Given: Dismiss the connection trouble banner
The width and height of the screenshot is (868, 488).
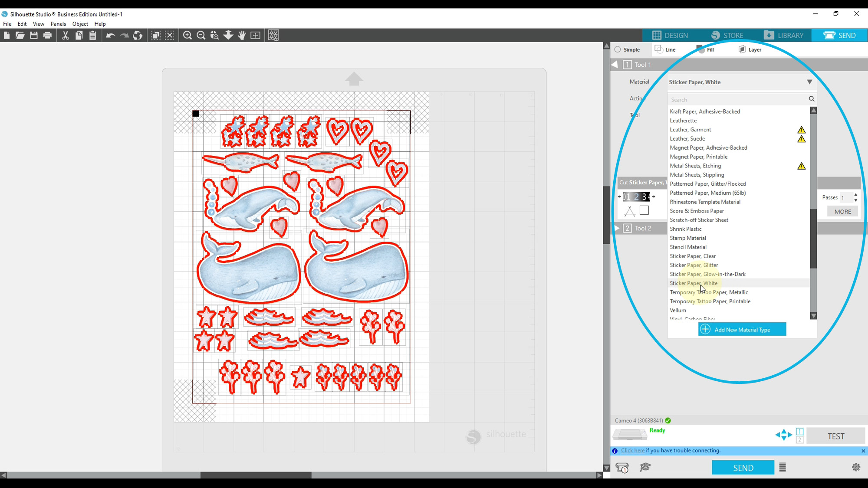Looking at the screenshot, I should [863, 451].
